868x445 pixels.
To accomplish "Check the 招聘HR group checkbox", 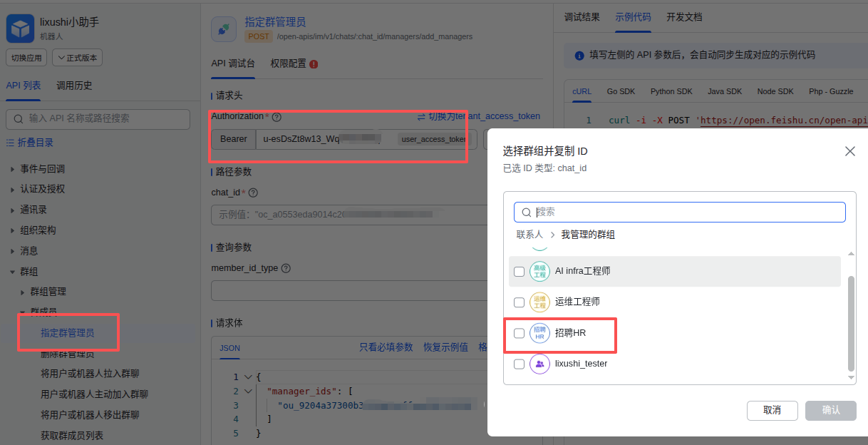I will 519,332.
